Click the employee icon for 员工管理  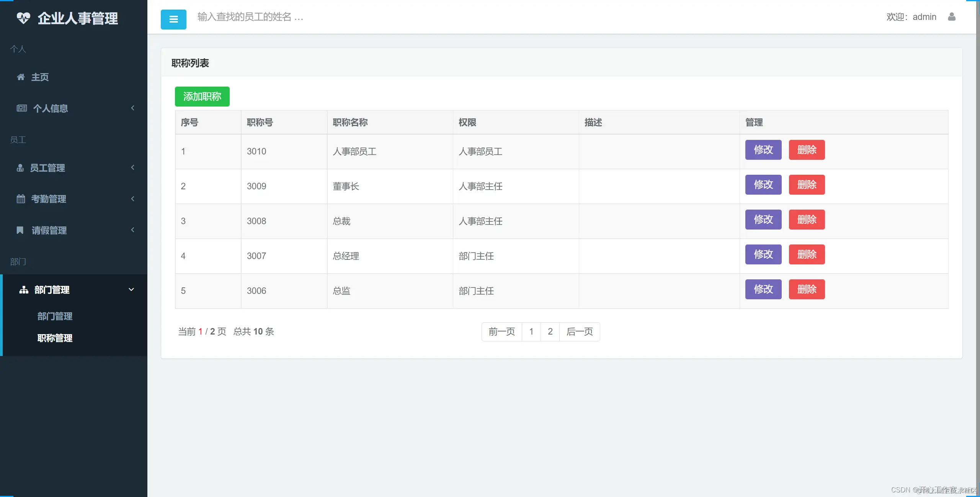point(20,168)
